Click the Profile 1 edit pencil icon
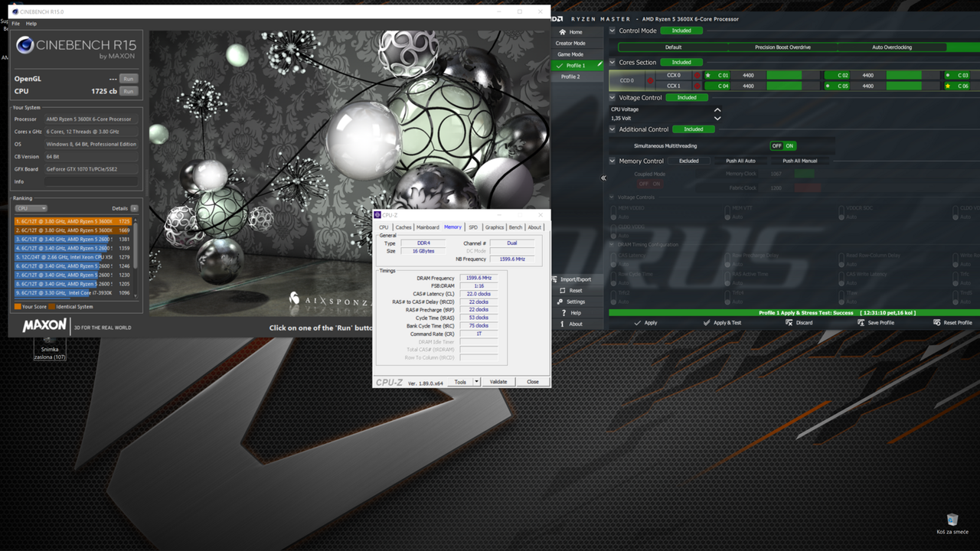The height and width of the screenshot is (551, 980). coord(599,66)
